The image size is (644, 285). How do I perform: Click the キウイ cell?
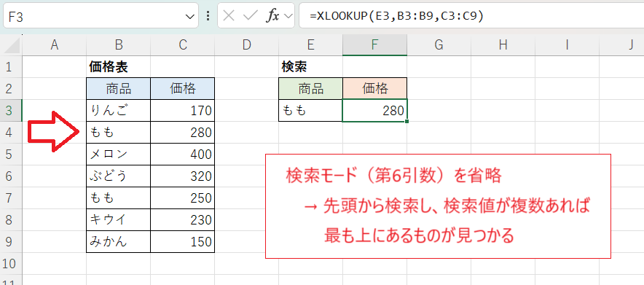click(119, 219)
